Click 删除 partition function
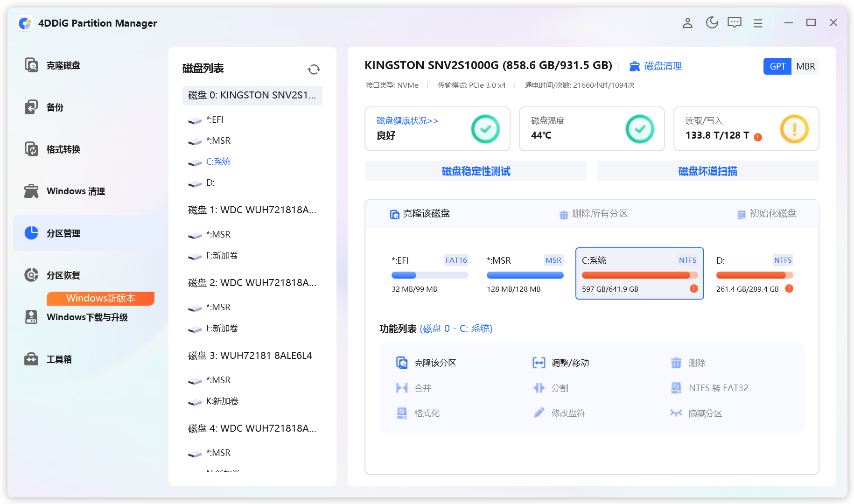The width and height of the screenshot is (854, 504). coord(688,363)
